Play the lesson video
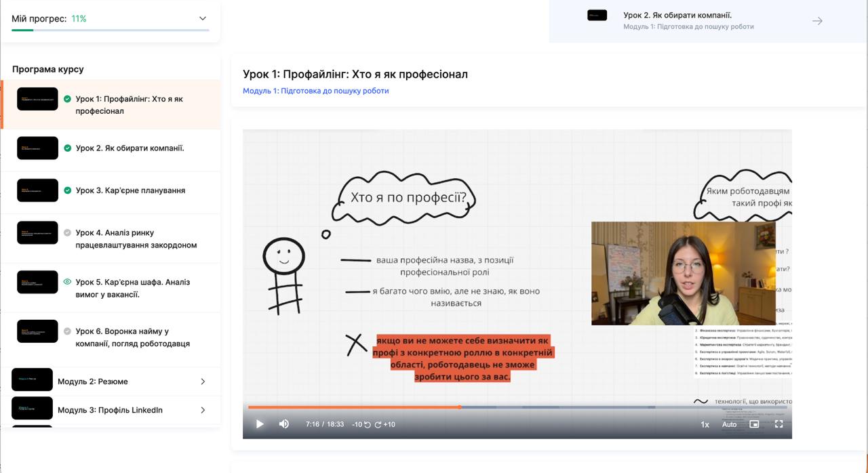Viewport: 868px width, 473px height. (x=260, y=424)
